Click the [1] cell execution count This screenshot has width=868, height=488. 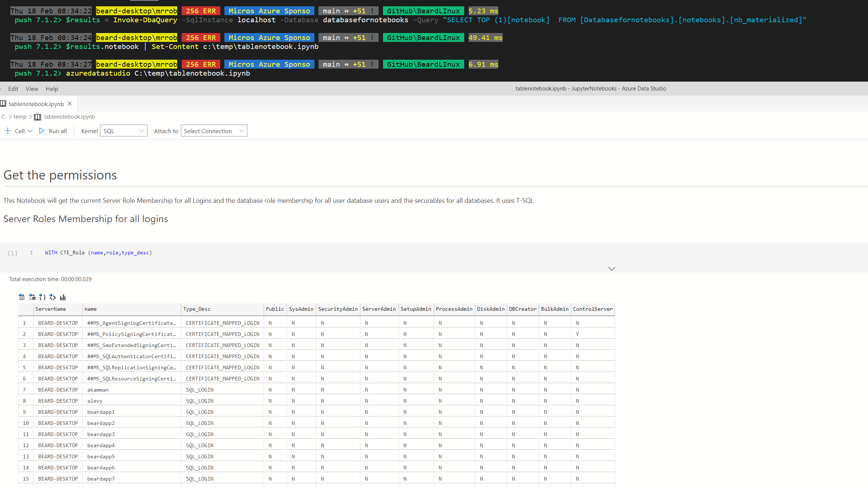point(13,253)
